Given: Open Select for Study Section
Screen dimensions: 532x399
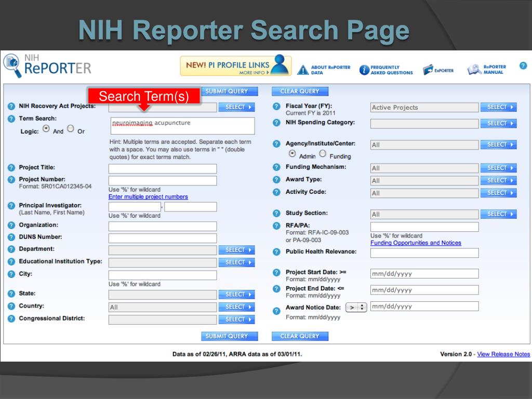Looking at the screenshot, I should tap(499, 214).
